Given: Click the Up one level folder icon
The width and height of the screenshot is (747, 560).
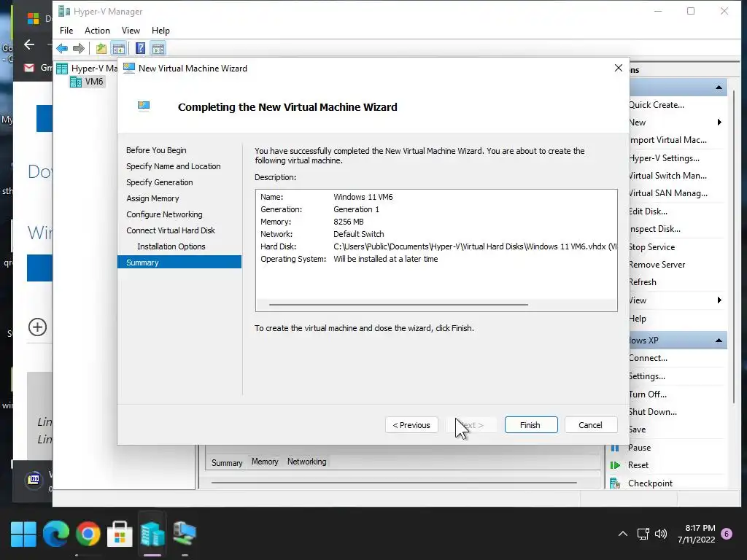Looking at the screenshot, I should click(x=101, y=48).
